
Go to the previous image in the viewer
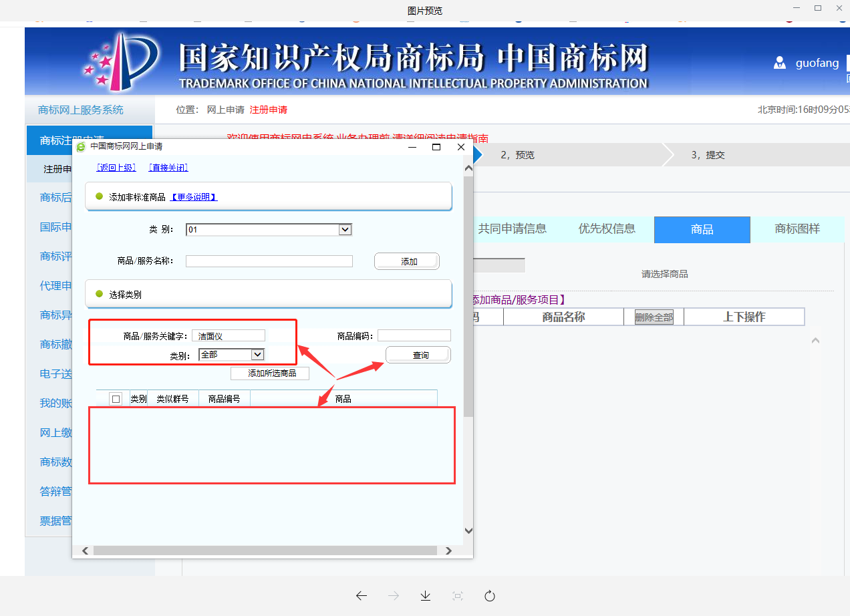(362, 596)
